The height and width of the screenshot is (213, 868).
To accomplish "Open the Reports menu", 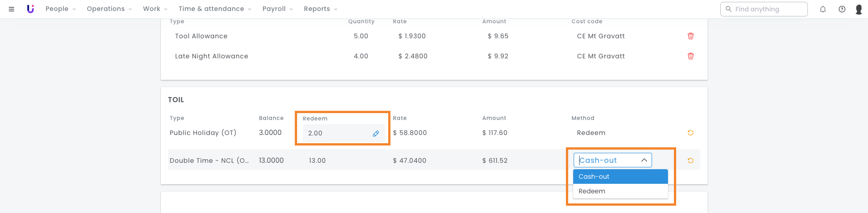I will click(x=321, y=9).
